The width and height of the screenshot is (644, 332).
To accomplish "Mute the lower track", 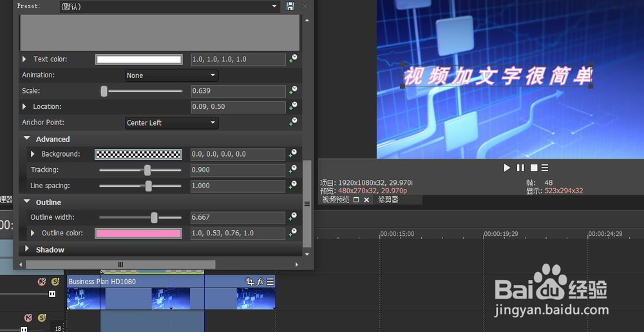I will click(28, 318).
